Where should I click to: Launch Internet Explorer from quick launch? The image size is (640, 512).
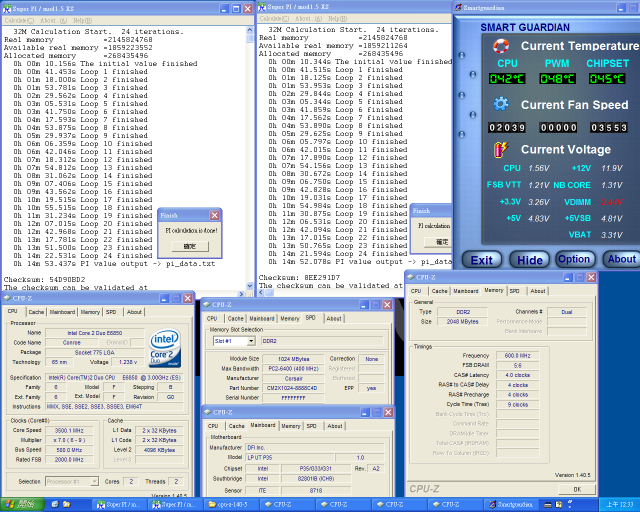pos(56,505)
